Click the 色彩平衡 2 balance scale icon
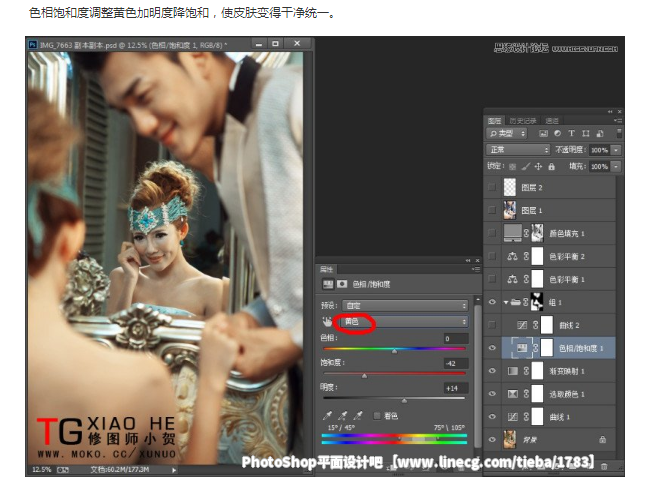The width and height of the screenshot is (650, 481). coord(512,256)
